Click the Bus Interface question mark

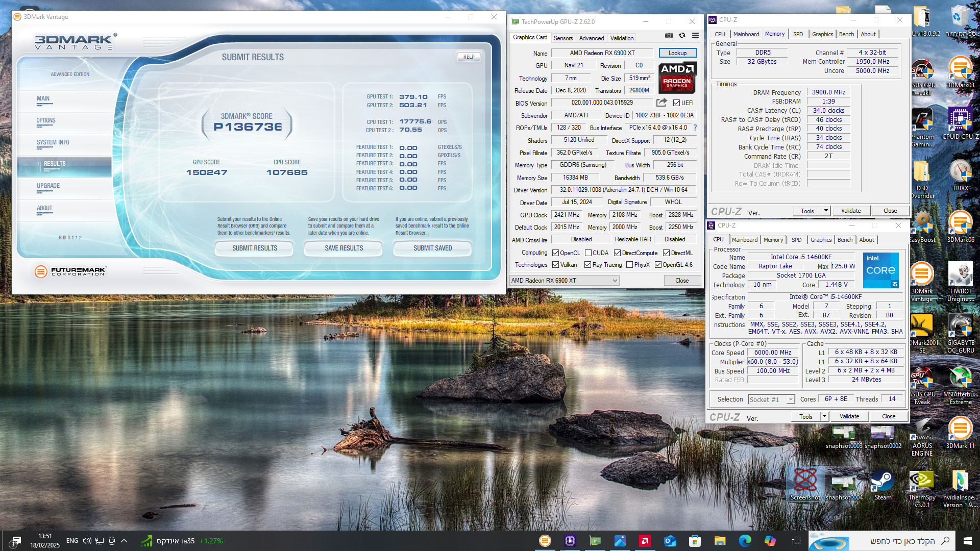click(695, 128)
